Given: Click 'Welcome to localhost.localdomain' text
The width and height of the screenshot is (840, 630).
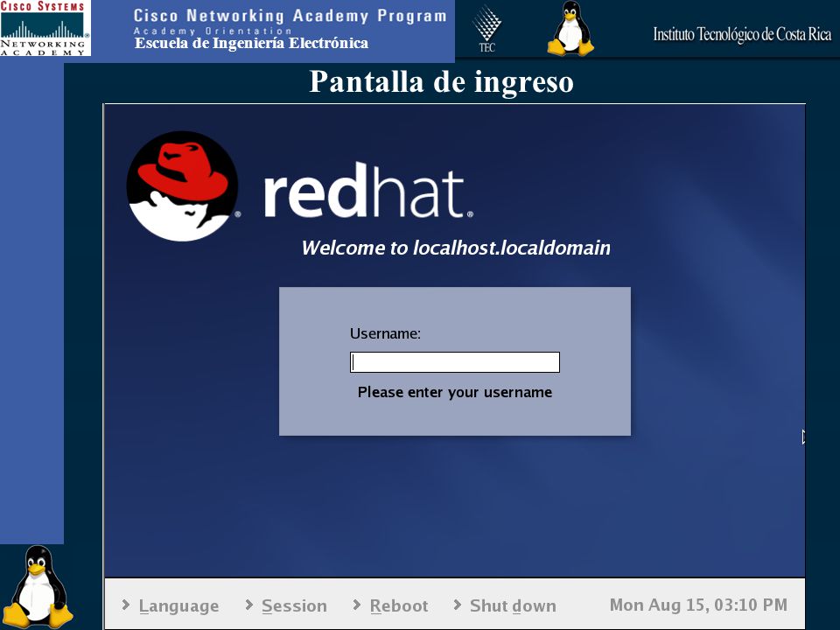Looking at the screenshot, I should pos(456,248).
